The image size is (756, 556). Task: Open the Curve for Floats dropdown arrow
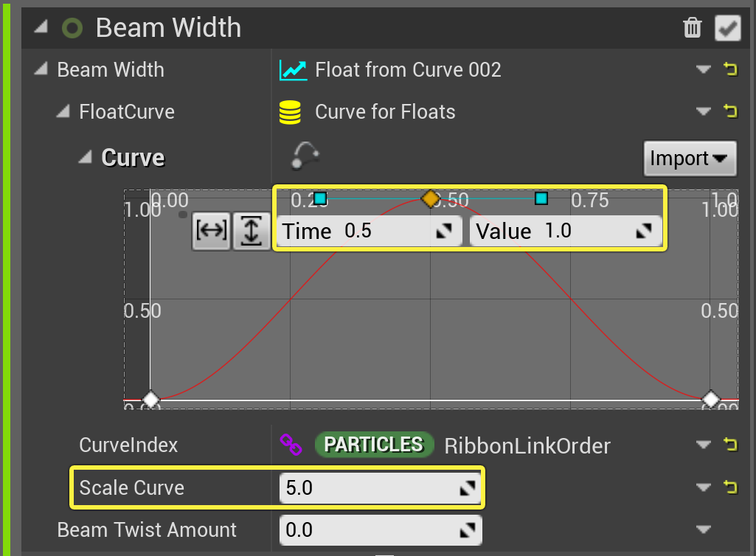[704, 111]
